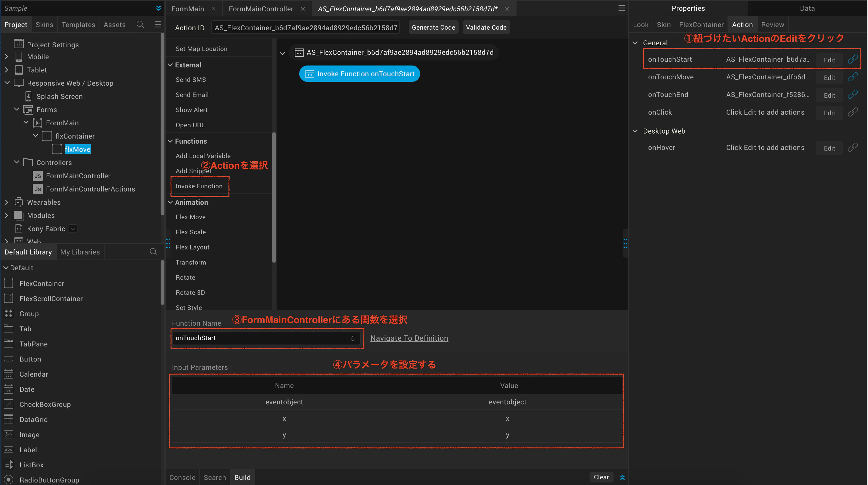This screenshot has height=485, width=868.
Task: Expand console panel with double-arrow icon
Action: [622, 477]
